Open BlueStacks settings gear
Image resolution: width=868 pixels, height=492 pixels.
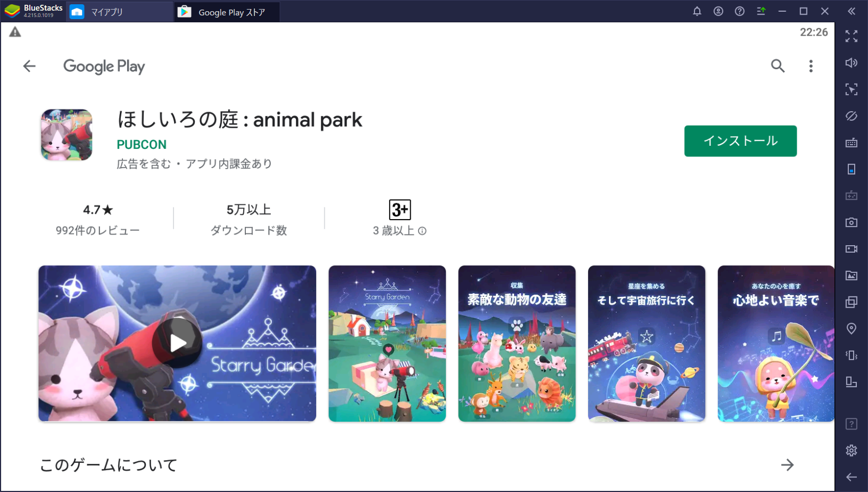(852, 451)
